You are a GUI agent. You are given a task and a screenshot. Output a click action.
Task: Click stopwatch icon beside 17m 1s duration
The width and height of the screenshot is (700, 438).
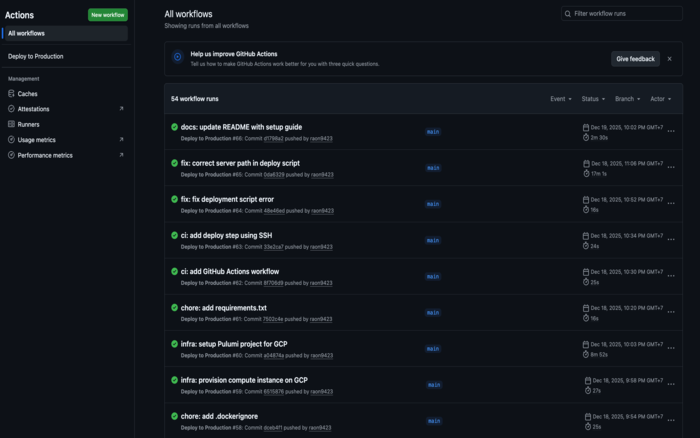point(586,174)
